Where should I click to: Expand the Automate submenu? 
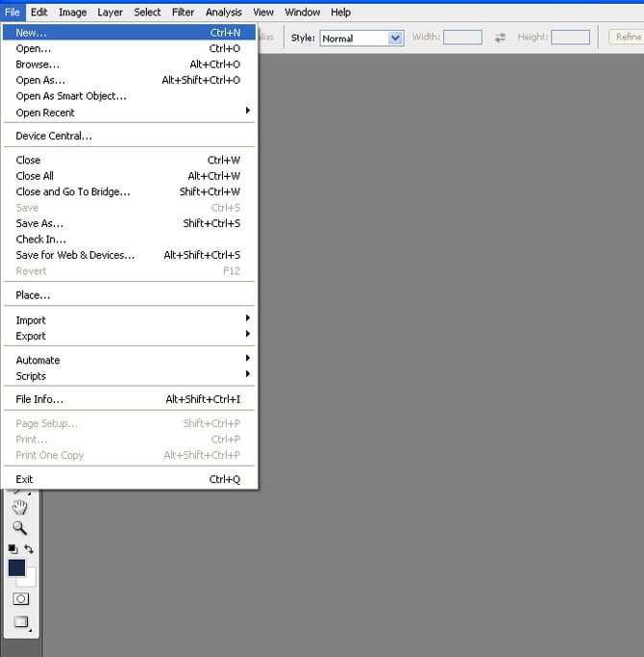point(131,360)
